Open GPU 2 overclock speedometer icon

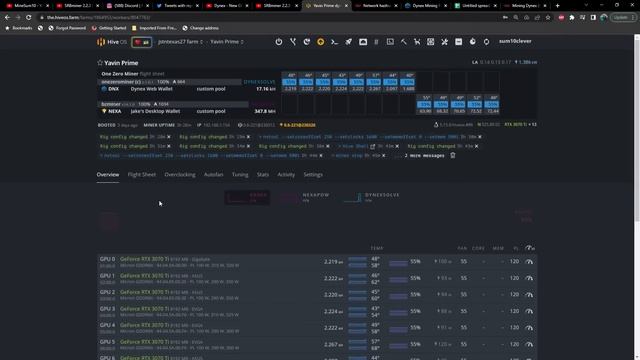(529, 295)
